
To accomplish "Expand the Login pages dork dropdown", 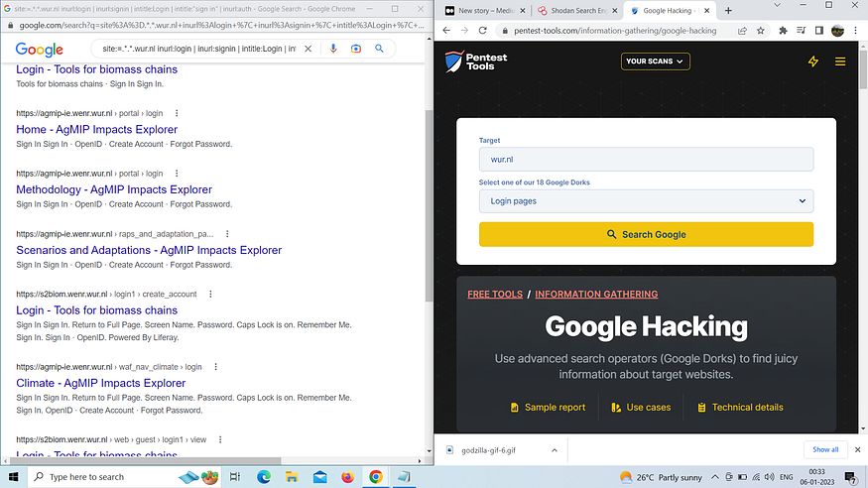I will click(646, 201).
